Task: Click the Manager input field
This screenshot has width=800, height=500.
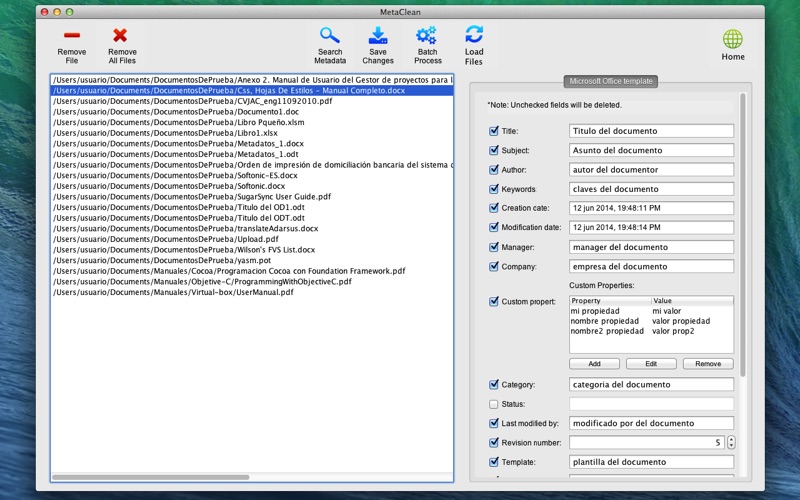Action: tap(651, 247)
